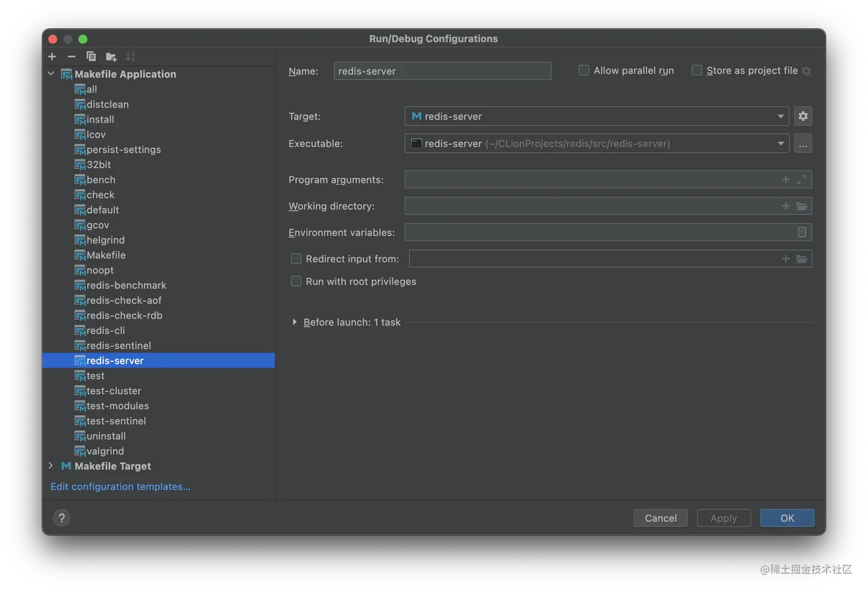Viewport: 868px width, 591px height.
Task: Confirm with the OK button
Action: 787,518
